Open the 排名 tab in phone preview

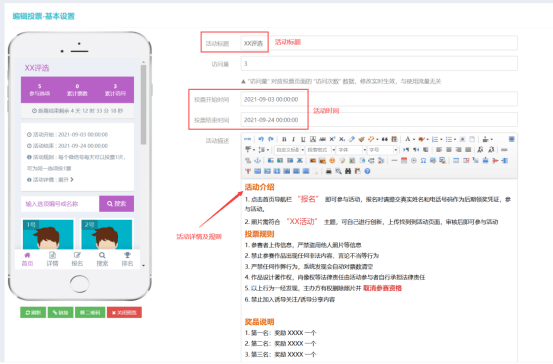coord(127,259)
